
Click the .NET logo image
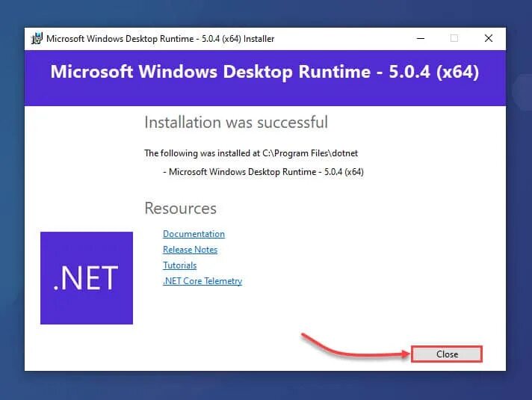coord(87,278)
